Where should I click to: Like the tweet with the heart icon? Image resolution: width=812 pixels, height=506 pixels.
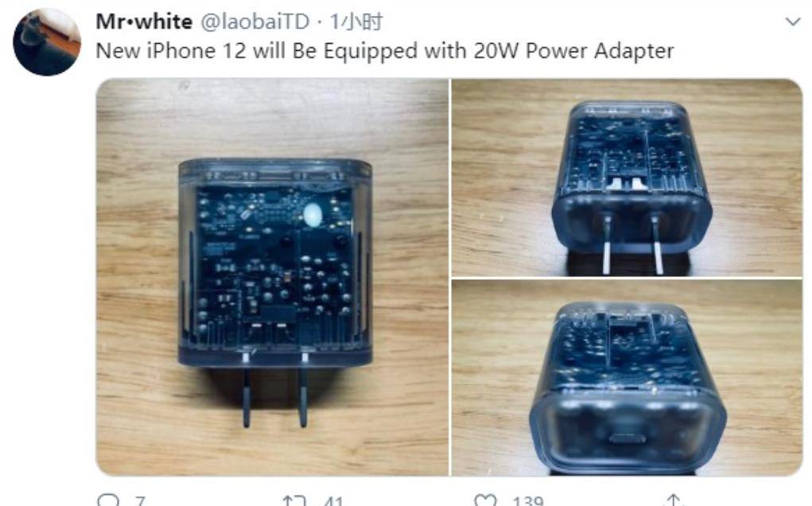click(x=485, y=500)
